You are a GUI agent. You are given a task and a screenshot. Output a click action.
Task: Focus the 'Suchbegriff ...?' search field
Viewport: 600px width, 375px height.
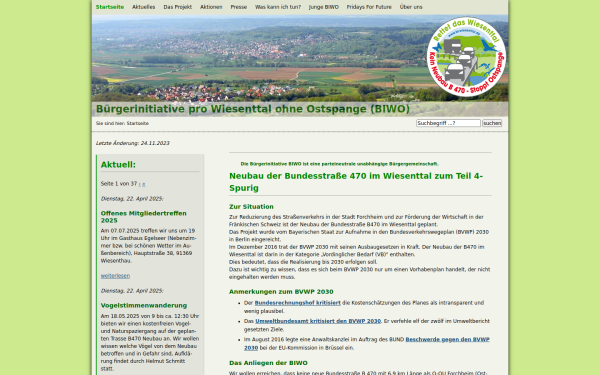[x=448, y=123]
